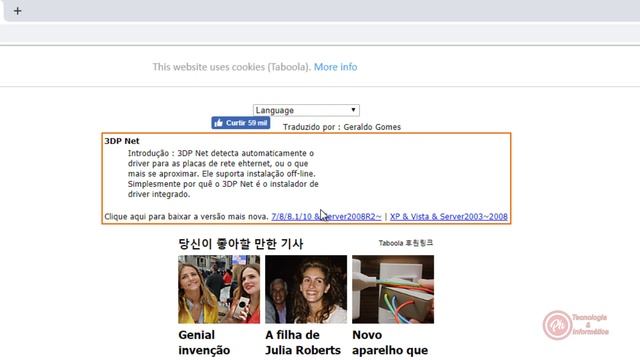
Task: Open a new browser tab with plus icon
Action: point(18,11)
